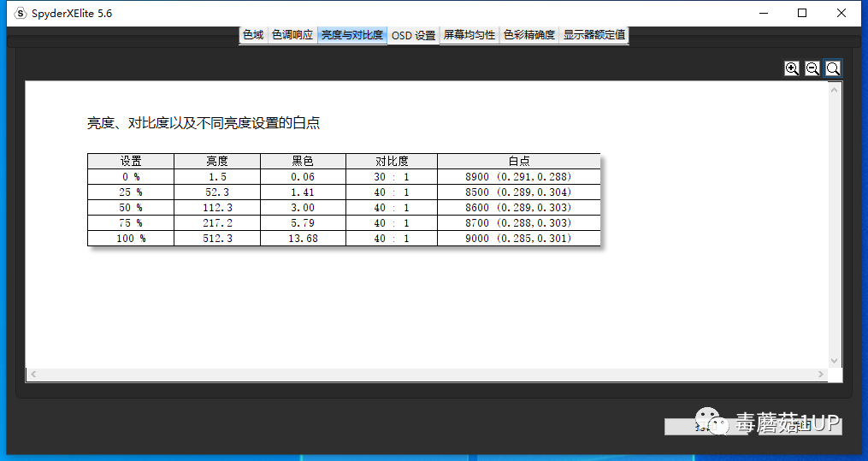Screen dimensions: 868x461
Task: Click the black level value 13.68
Action: coord(303,239)
